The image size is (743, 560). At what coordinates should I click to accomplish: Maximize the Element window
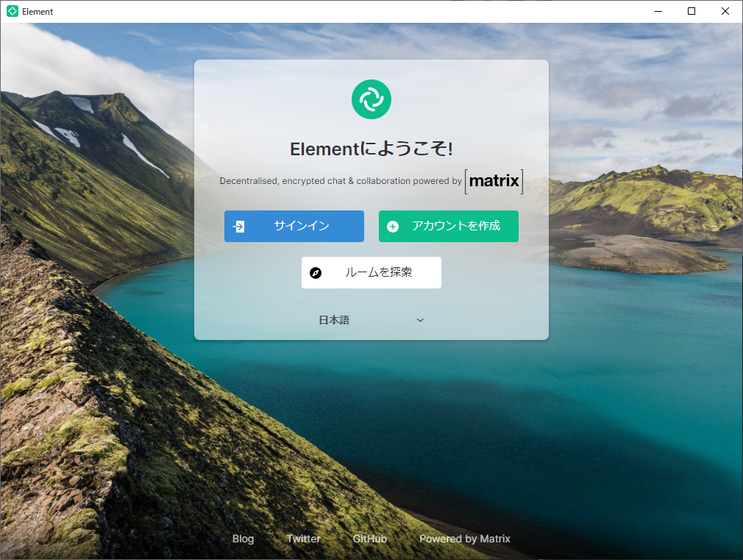point(691,11)
